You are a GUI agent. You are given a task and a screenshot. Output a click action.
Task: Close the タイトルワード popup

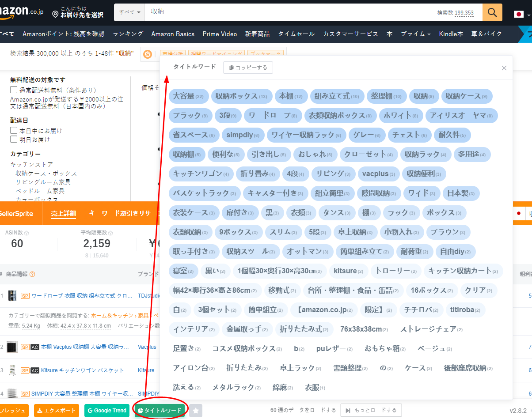[x=504, y=68]
